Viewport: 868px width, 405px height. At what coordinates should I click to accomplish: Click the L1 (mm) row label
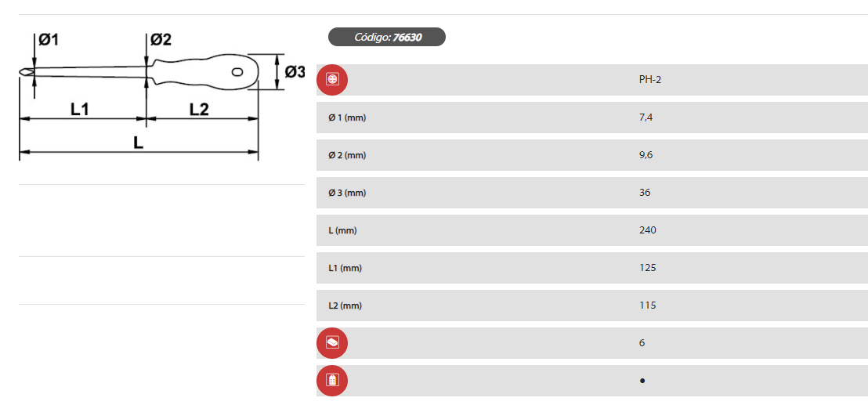pos(345,268)
